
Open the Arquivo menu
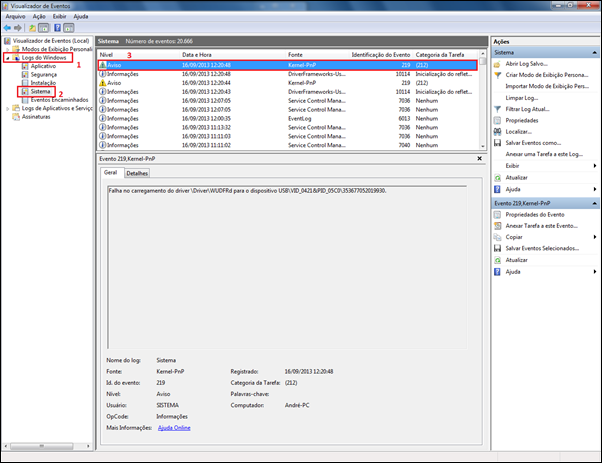click(15, 17)
